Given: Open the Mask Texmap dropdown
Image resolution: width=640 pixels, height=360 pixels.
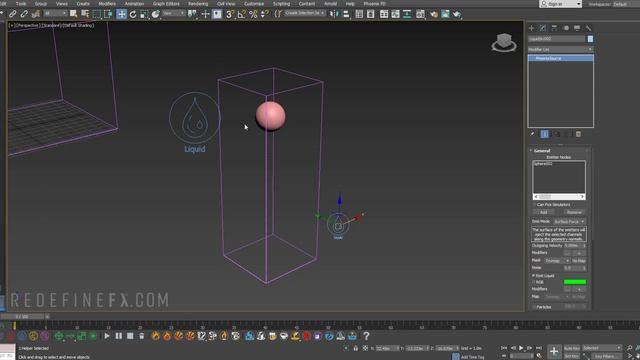Looking at the screenshot, I should pyautogui.click(x=557, y=260).
